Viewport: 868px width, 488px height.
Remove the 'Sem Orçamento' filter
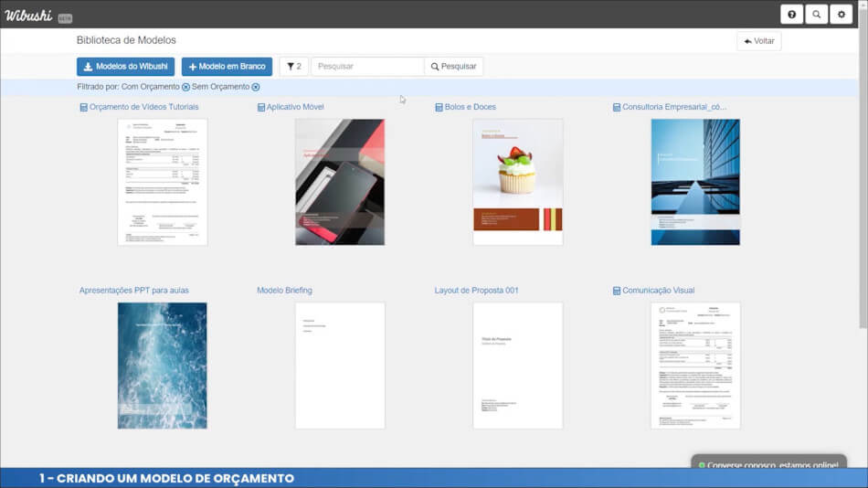coord(256,87)
